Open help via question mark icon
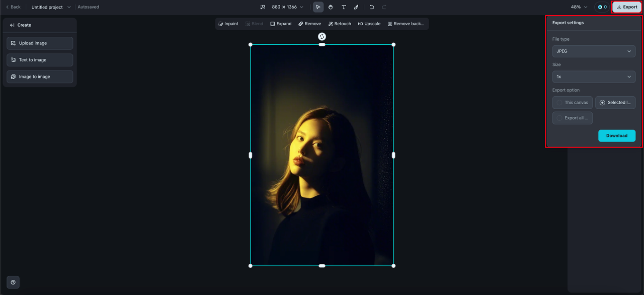Screen dimensions: 644x295 [x=13, y=282]
